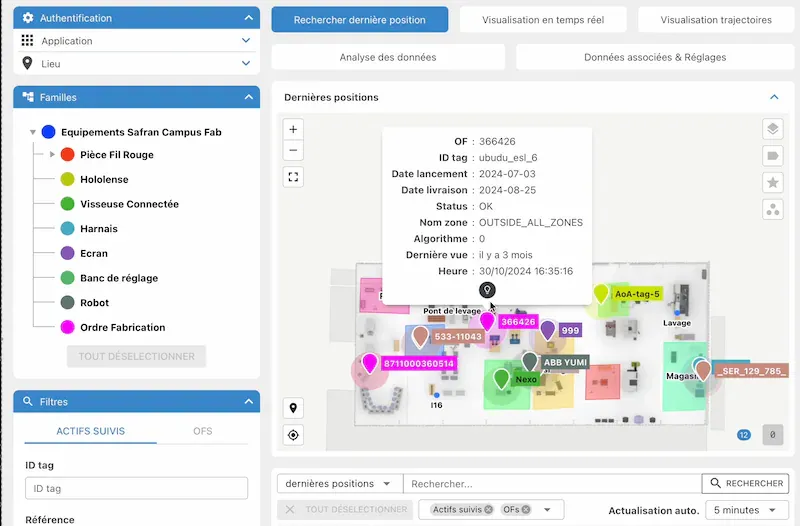Select the ABB YUMI robot marker

[x=530, y=362]
